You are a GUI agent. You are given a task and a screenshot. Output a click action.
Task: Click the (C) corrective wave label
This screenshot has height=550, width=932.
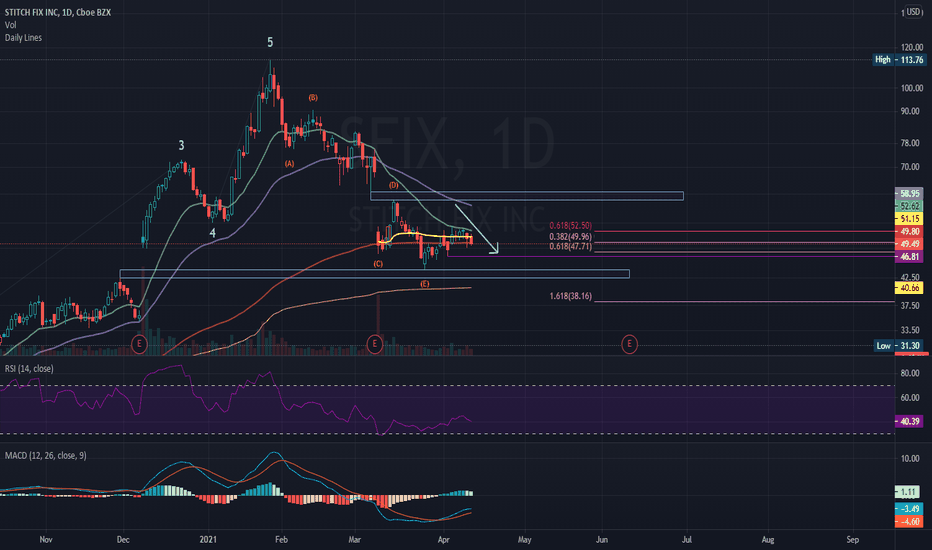tap(378, 263)
